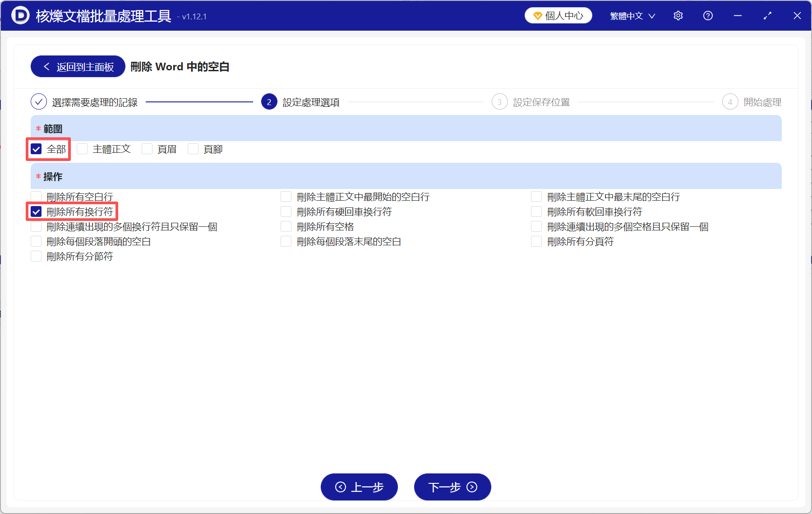The width and height of the screenshot is (812, 514).
Task: Click the D app logo in title bar
Action: (19, 15)
